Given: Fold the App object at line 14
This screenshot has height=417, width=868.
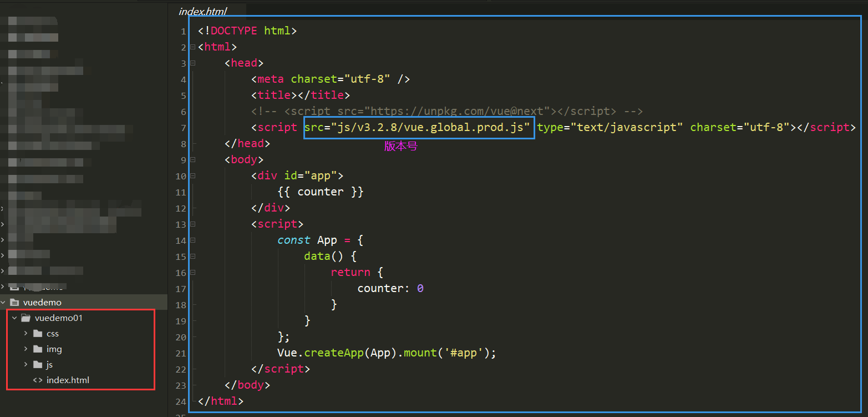Looking at the screenshot, I should [192, 240].
